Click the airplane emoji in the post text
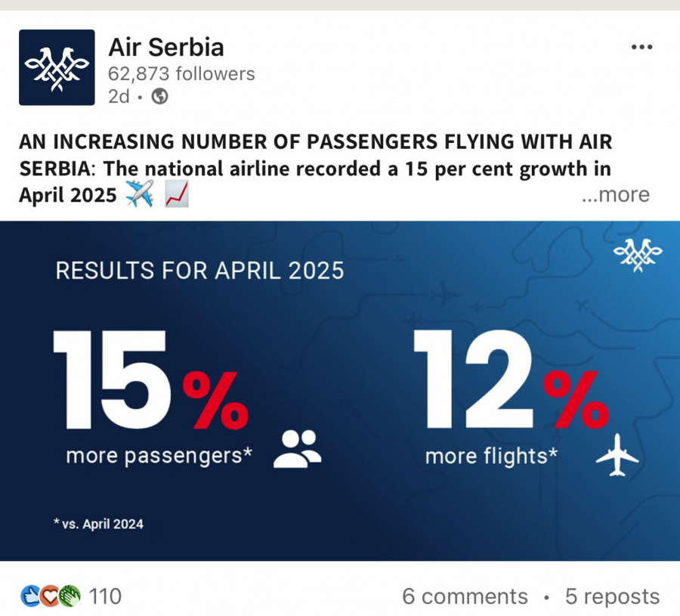 pyautogui.click(x=139, y=195)
